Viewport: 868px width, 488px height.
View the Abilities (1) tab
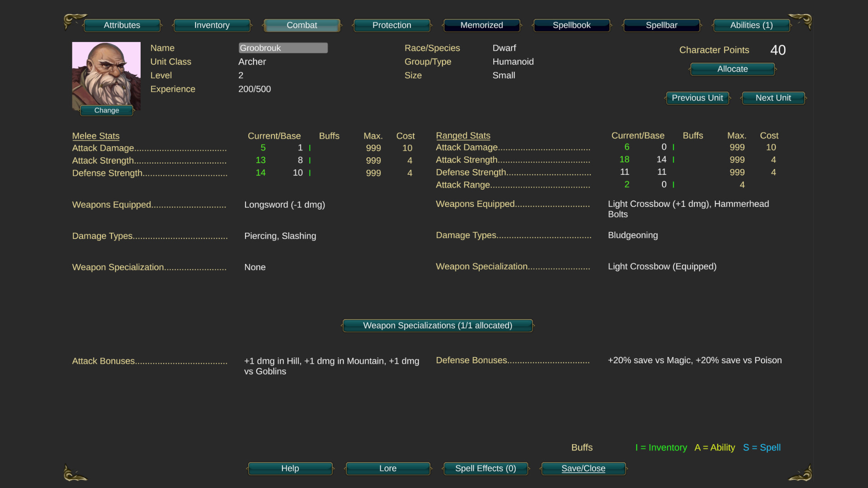click(x=750, y=25)
